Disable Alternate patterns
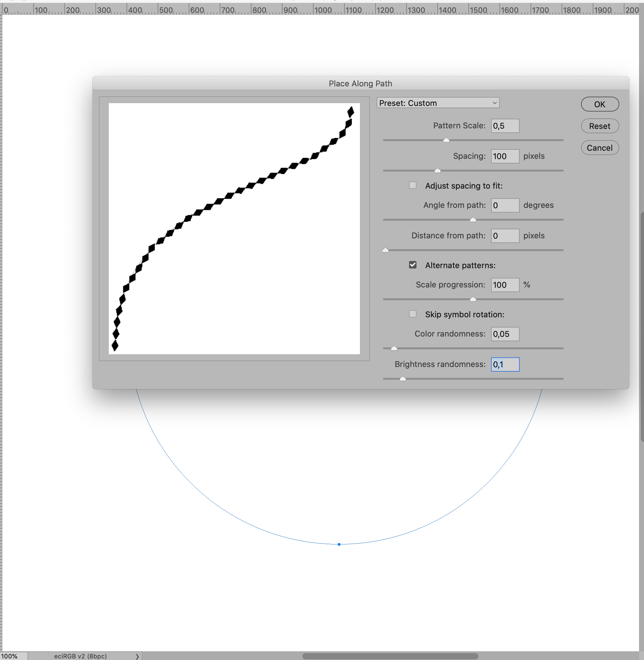Viewport: 644px width, 660px height. pyautogui.click(x=413, y=265)
